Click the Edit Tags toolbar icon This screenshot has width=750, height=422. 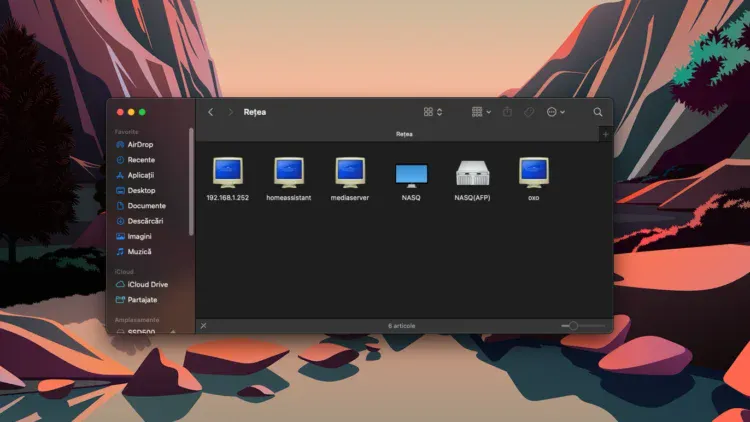click(529, 112)
